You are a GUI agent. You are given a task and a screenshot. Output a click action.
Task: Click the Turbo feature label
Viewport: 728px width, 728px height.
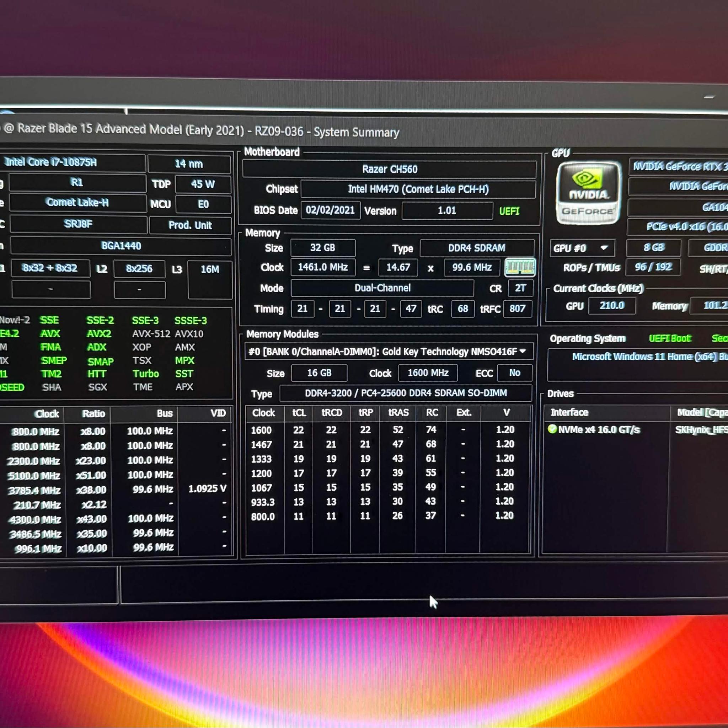pyautogui.click(x=146, y=374)
